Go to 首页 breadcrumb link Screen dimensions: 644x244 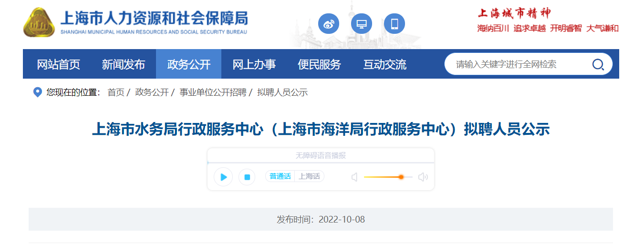click(116, 92)
